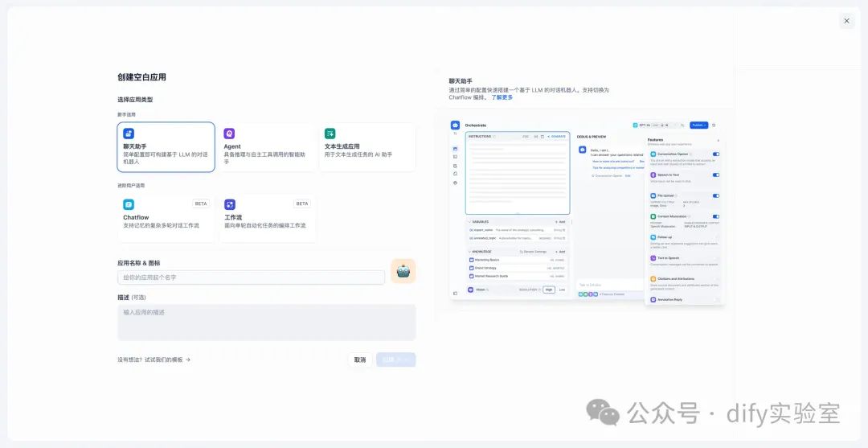868x448 pixels.
Task: Open the robot emoji app icon picker
Action: 403,271
